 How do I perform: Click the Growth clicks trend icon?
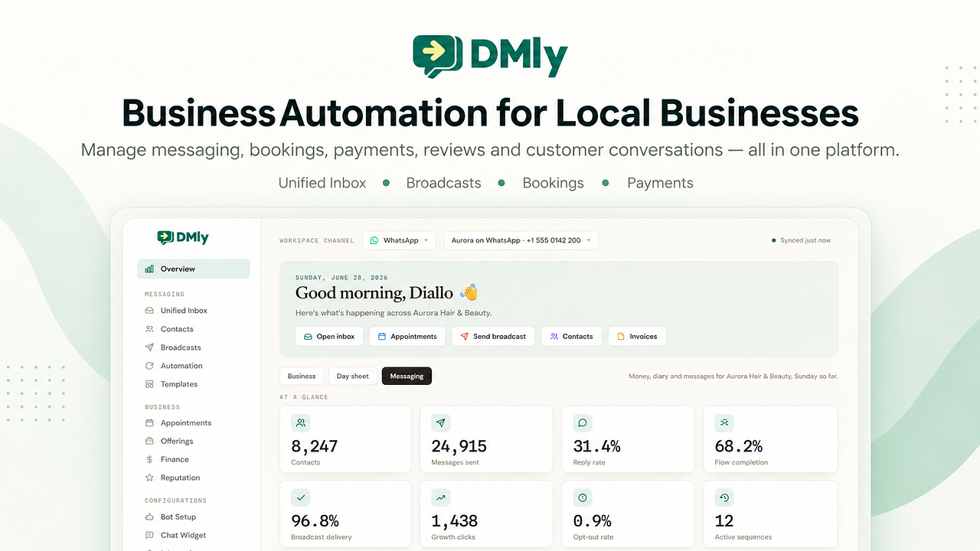pos(441,497)
